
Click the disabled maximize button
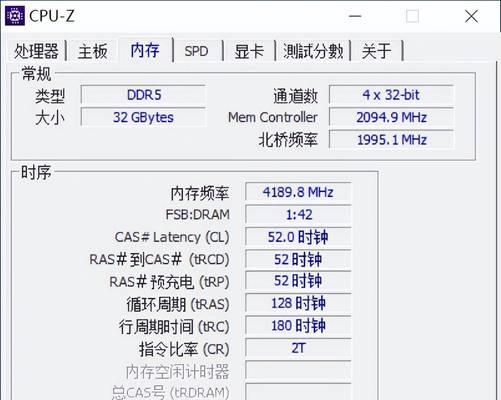tap(412, 16)
